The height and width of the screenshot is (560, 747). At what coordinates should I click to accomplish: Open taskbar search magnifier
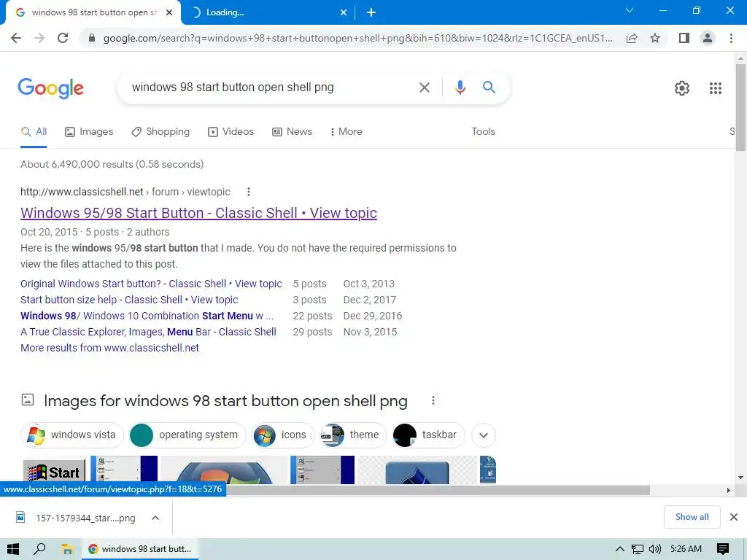(x=39, y=549)
